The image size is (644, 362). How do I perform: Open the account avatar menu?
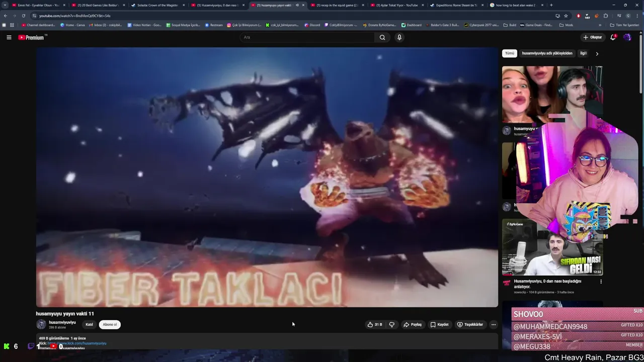(x=627, y=37)
